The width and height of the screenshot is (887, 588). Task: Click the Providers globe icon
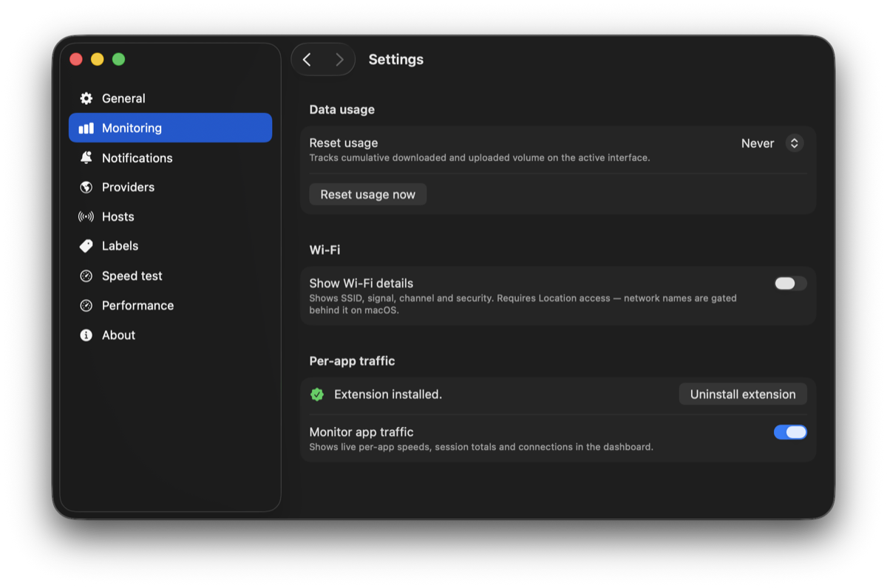pos(86,187)
